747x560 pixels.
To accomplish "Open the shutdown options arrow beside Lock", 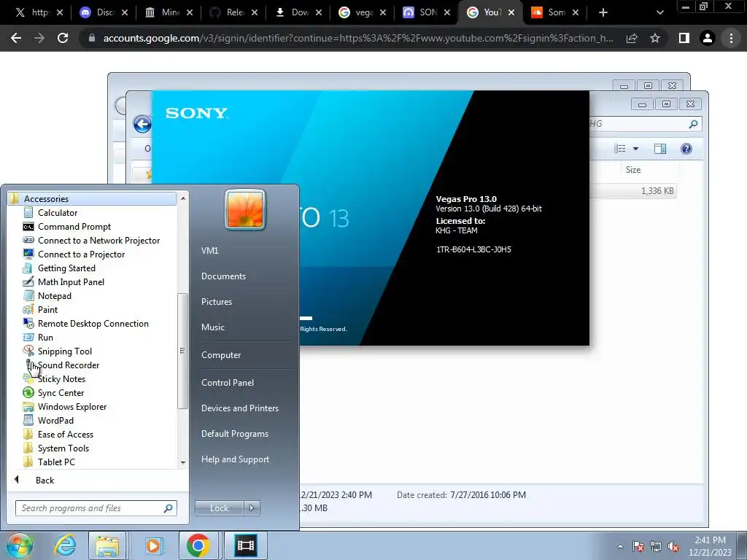I will 252,508.
